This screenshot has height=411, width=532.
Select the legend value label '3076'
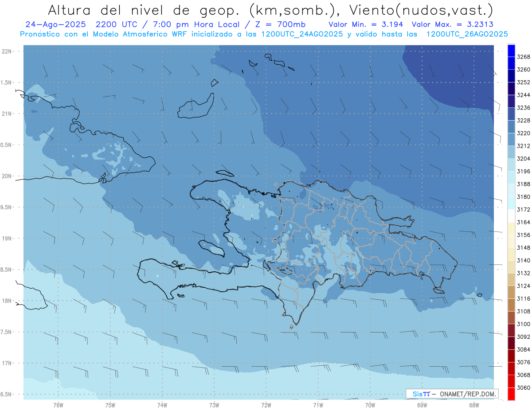tap(524, 362)
